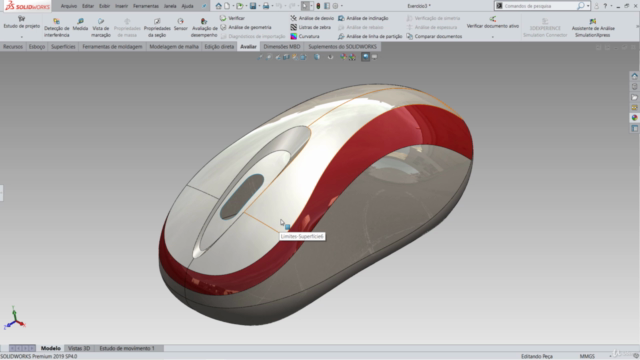The image size is (640, 360).
Task: Switch to Superfícies tab
Action: tap(63, 47)
